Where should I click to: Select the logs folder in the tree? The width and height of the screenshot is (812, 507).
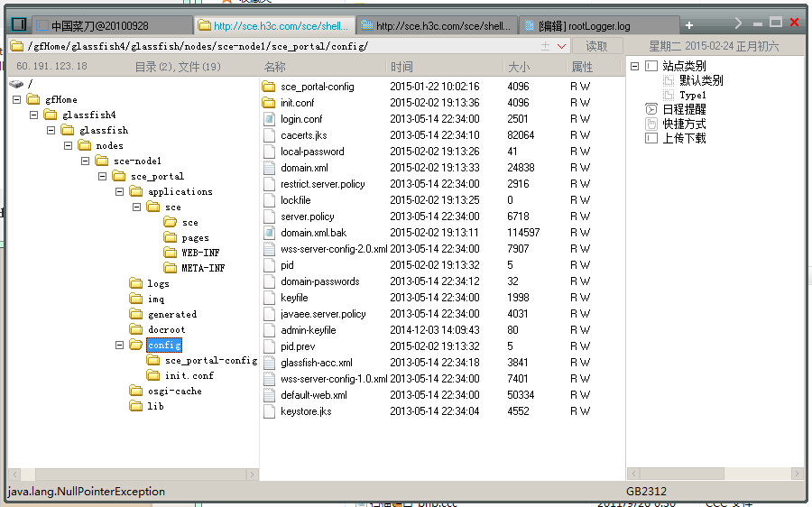tap(158, 284)
